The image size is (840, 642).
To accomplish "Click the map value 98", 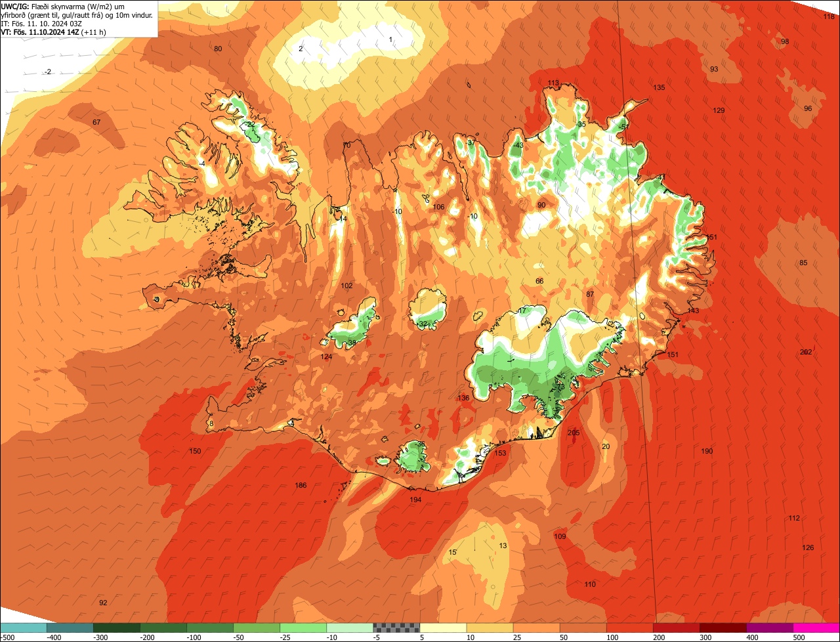I will pos(785,41).
